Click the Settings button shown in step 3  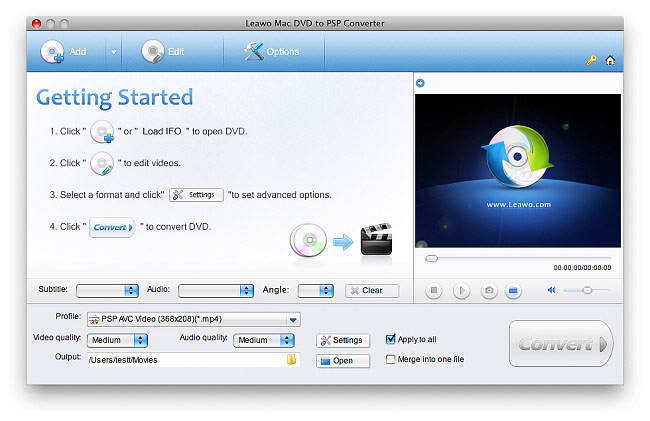click(x=196, y=195)
